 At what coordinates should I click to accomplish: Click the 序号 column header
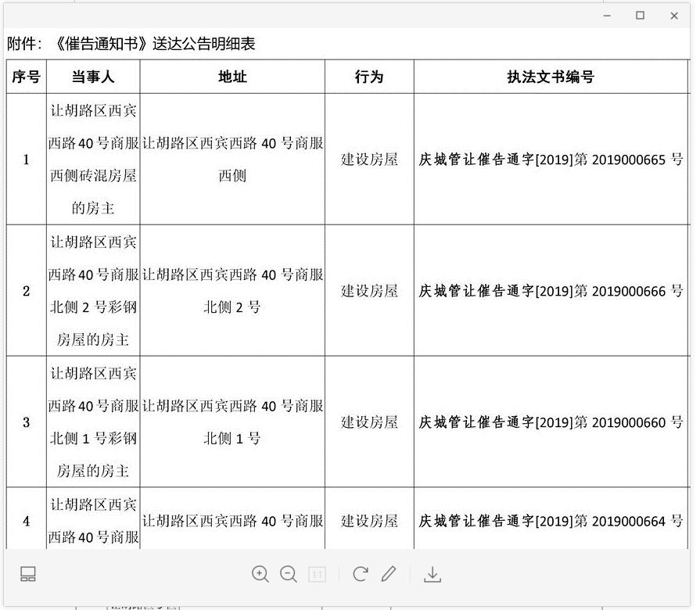click(26, 77)
